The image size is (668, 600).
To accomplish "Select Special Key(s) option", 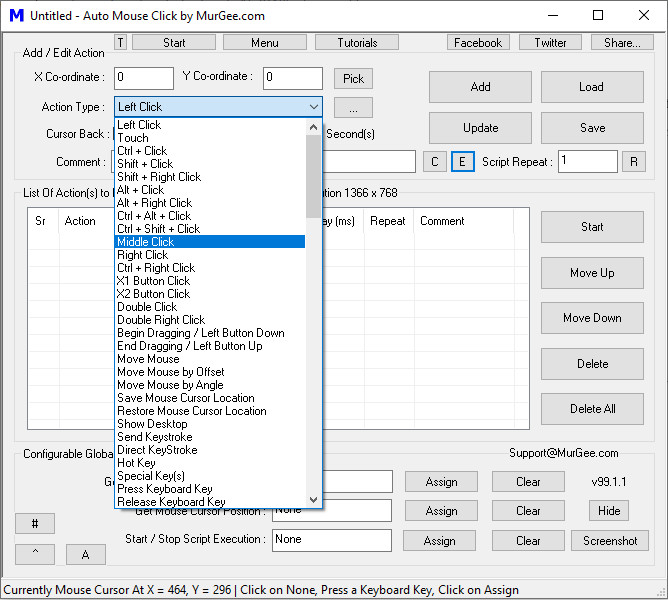I will point(210,476).
